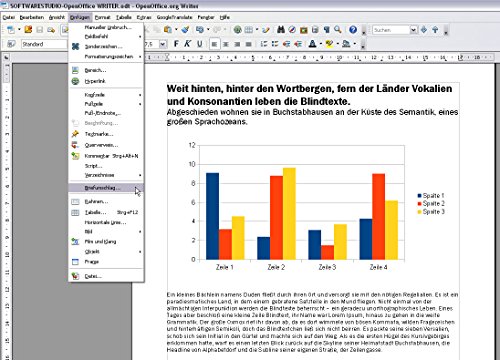Screen dimensions: 500x360
Task: Choose Hyperlink in Einfügen menu
Action: click(107, 81)
